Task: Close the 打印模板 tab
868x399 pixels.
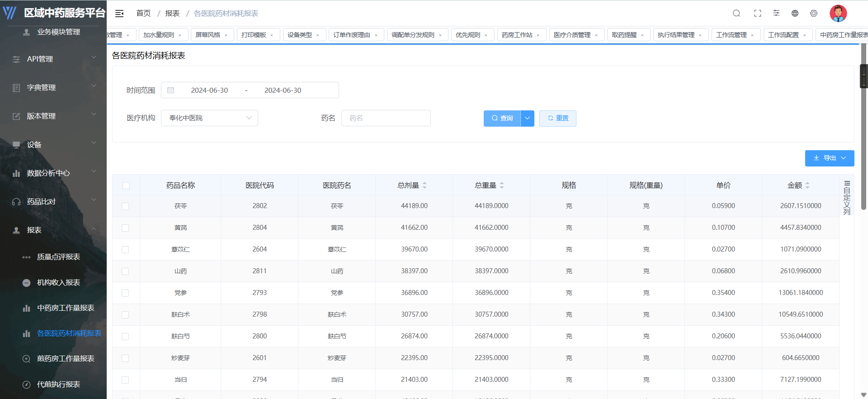Action: pos(272,35)
